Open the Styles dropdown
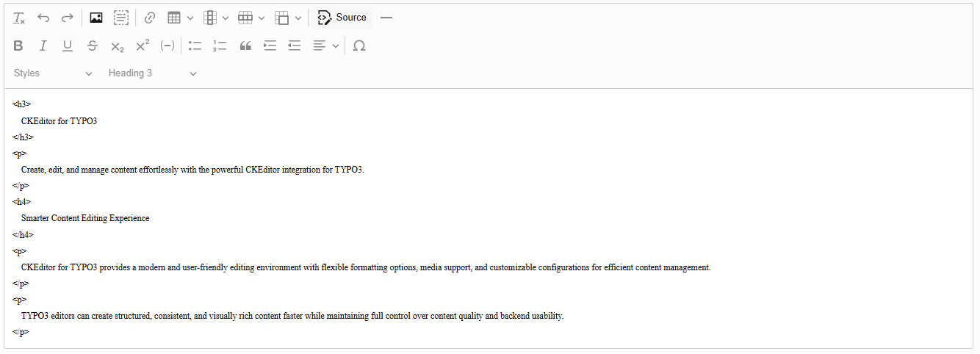Viewport: 980px width, 354px height. point(54,73)
